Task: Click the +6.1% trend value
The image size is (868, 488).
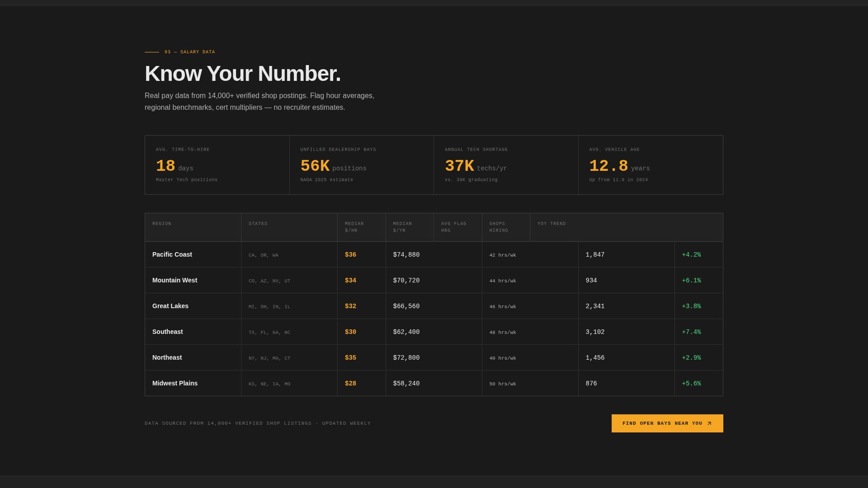Action: pyautogui.click(x=691, y=281)
